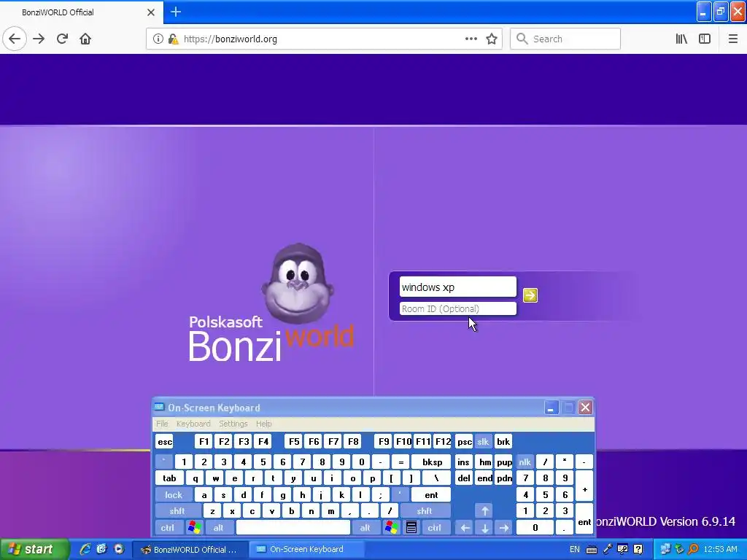Click the psc print screen key
Viewport: 747px width, 560px height.
pos(464,442)
